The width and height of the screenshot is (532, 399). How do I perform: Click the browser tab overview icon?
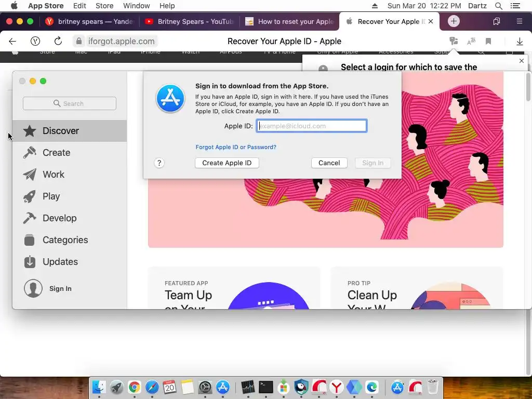tap(497, 21)
